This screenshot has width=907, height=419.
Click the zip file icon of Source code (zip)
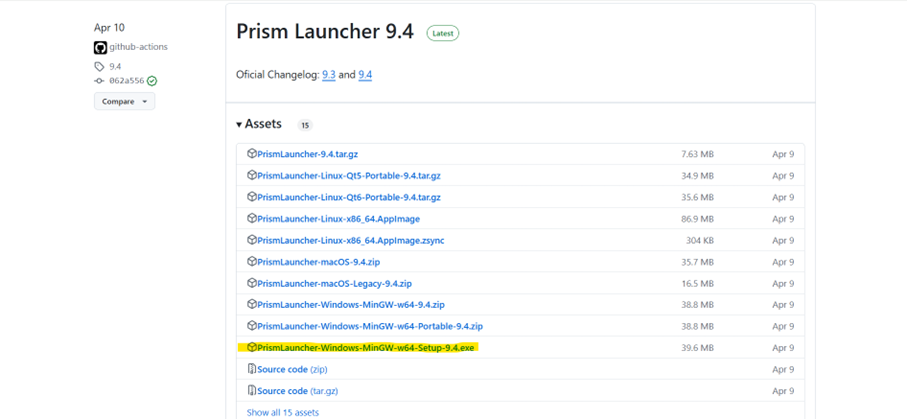point(252,369)
